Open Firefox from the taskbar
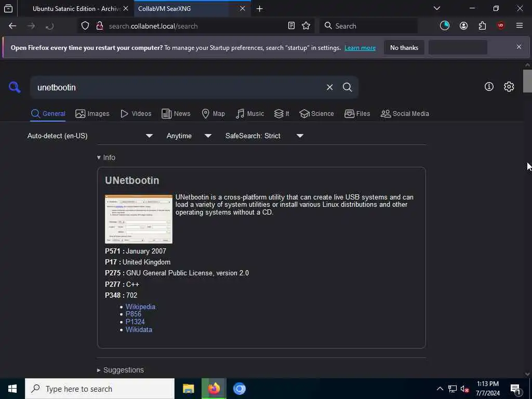Image resolution: width=532 pixels, height=399 pixels. click(214, 389)
